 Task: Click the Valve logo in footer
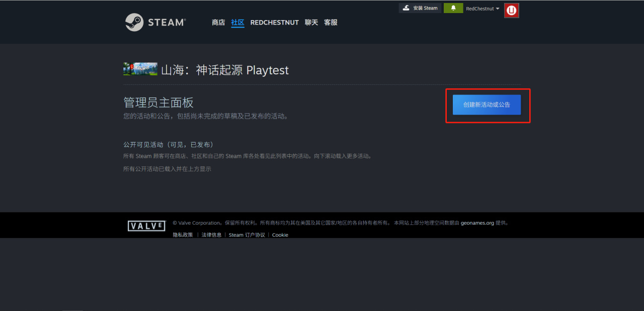point(146,226)
